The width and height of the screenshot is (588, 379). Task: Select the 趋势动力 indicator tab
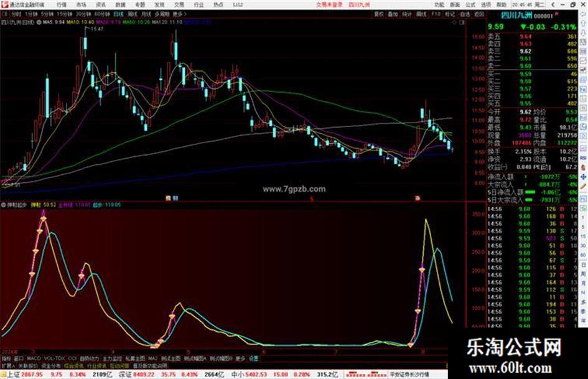(89, 358)
